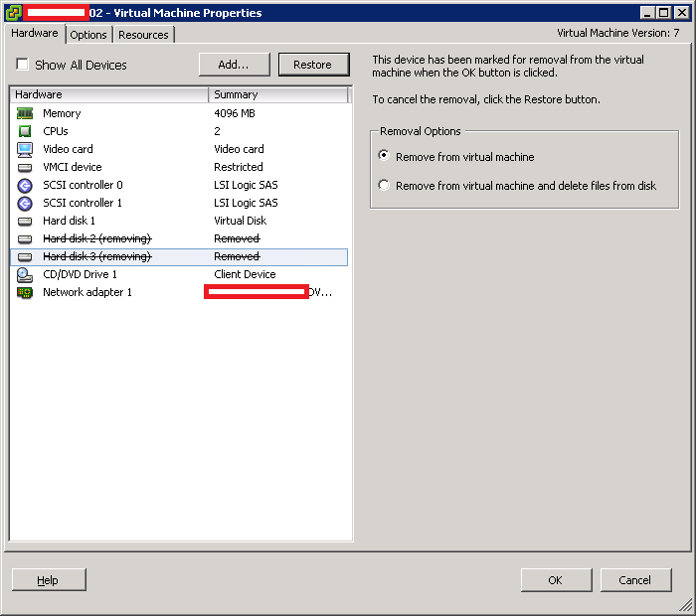Select the SCSI controller 1 row label
Image resolution: width=696 pixels, height=616 pixels.
pos(83,203)
